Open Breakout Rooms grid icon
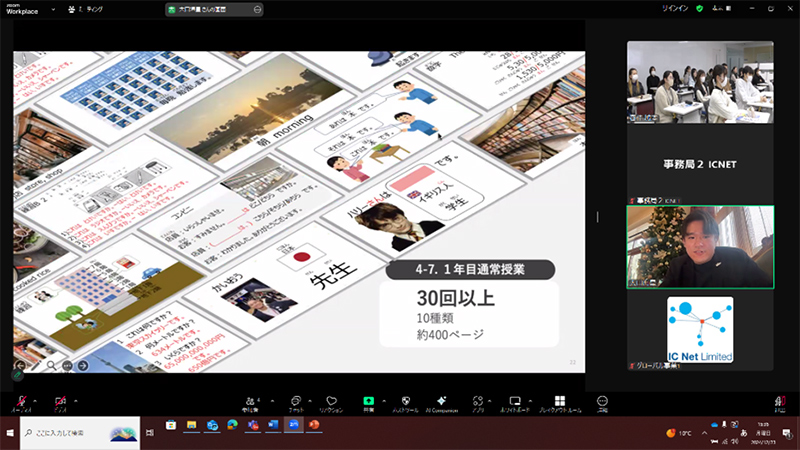The width and height of the screenshot is (800, 450). coord(560,404)
